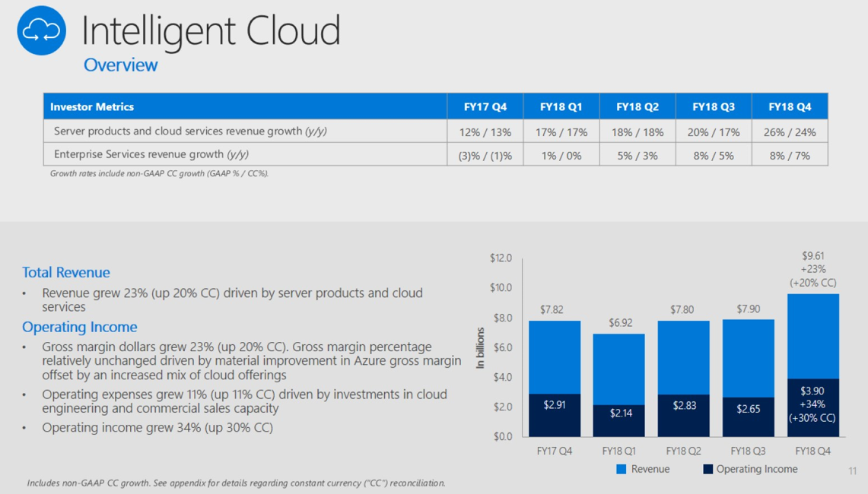Image resolution: width=868 pixels, height=494 pixels.
Task: Select the FY17 Q4 column header
Action: point(485,107)
